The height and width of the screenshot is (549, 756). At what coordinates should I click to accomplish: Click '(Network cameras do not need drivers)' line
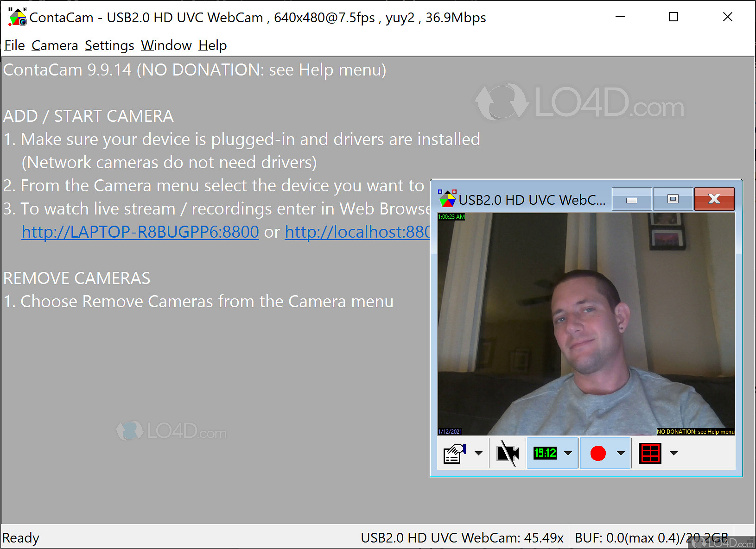pos(169,162)
